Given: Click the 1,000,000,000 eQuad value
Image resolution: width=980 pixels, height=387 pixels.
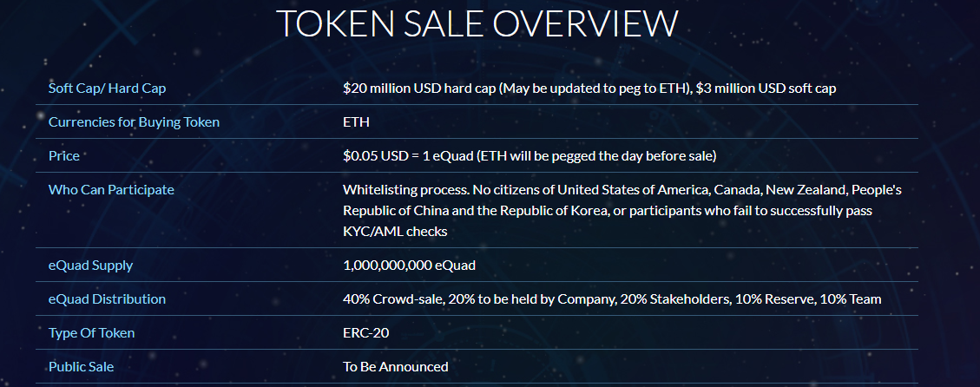Looking at the screenshot, I should click(410, 265).
